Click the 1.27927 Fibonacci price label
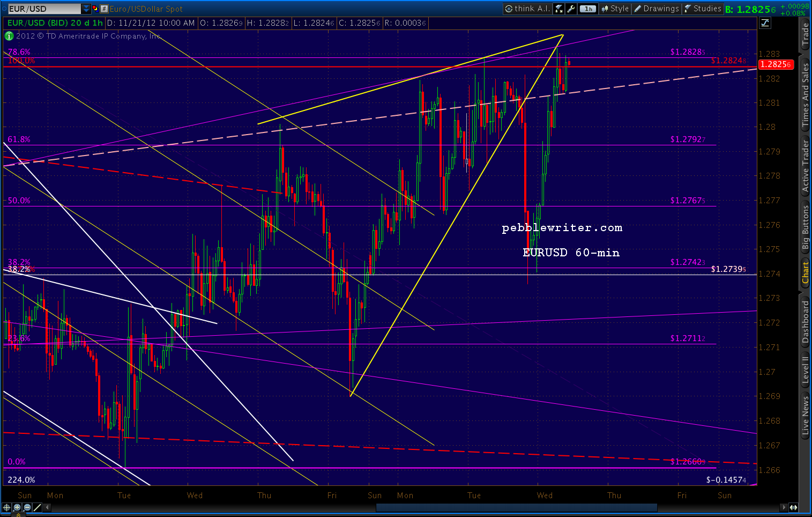812x517 pixels. [688, 139]
